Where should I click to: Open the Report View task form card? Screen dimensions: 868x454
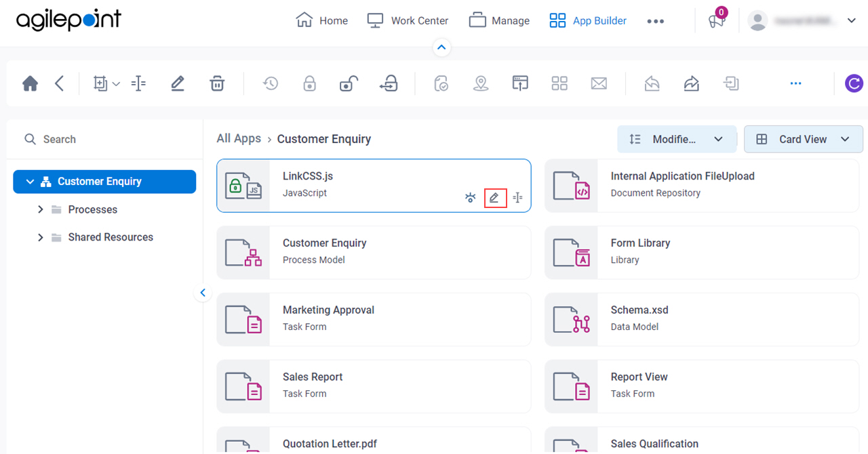702,387
